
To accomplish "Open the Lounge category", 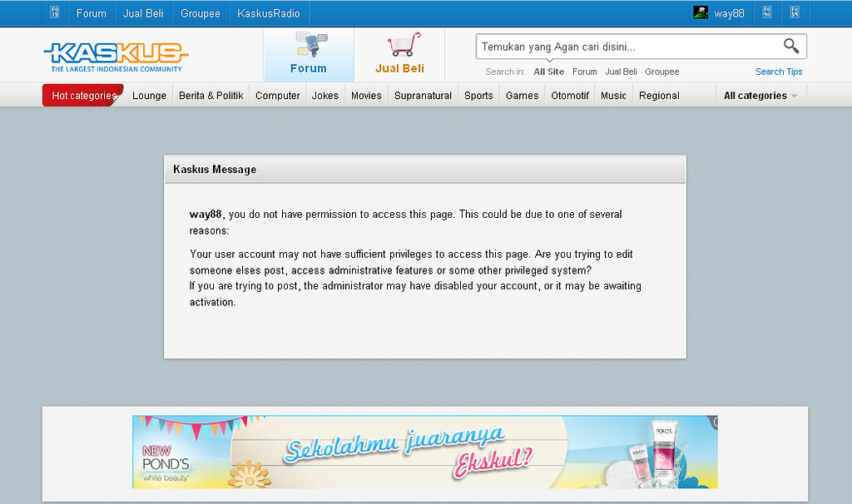I will (x=150, y=96).
